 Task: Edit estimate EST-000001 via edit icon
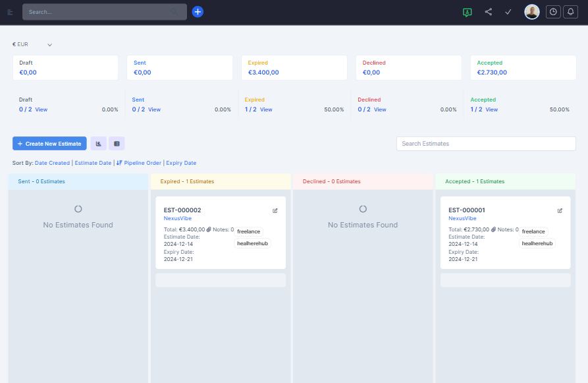(560, 211)
